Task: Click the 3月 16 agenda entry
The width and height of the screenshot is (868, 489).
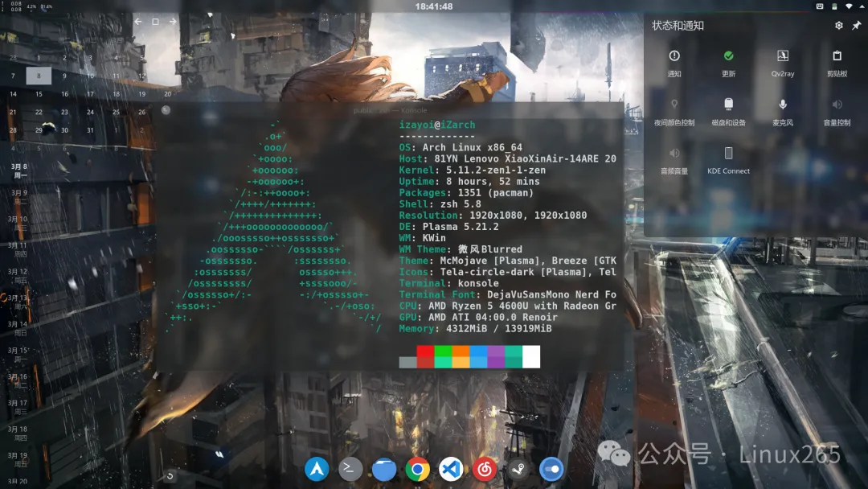Action: (18, 380)
